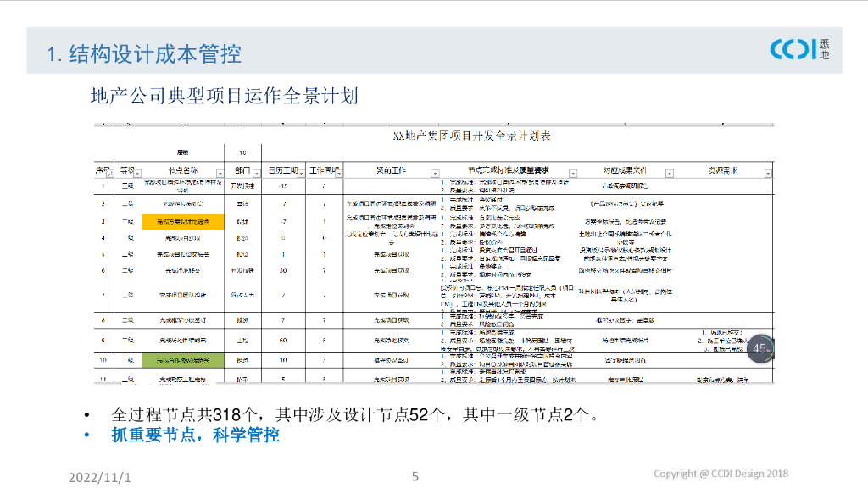Select the sequence number cell for row 9
Viewport: 868px width, 488px height.
click(x=103, y=341)
